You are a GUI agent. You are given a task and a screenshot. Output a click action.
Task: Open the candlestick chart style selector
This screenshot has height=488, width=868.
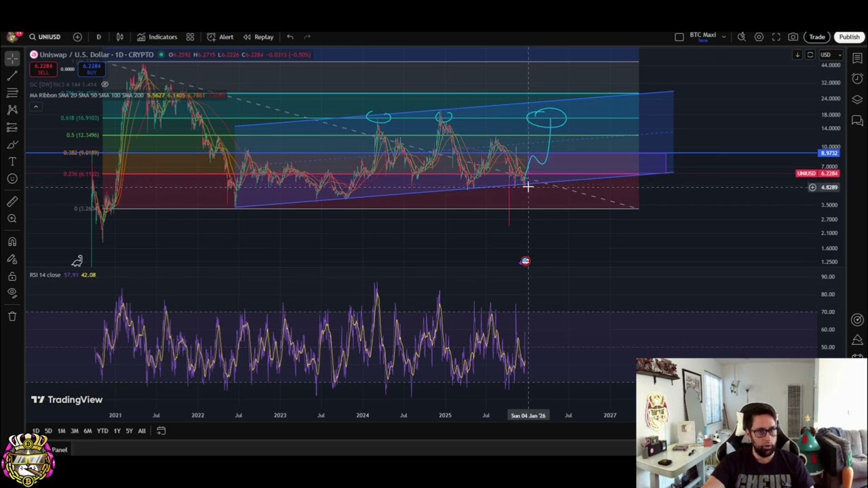(x=120, y=37)
